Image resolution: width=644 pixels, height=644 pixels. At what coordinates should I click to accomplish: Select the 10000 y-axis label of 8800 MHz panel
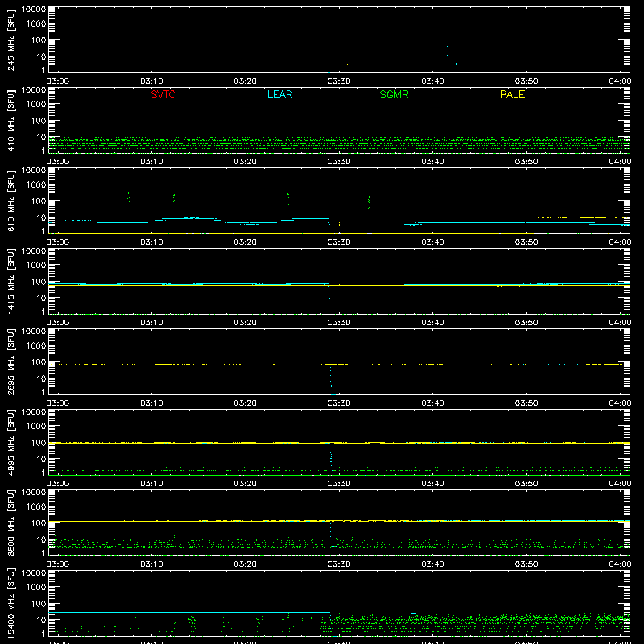[x=34, y=493]
